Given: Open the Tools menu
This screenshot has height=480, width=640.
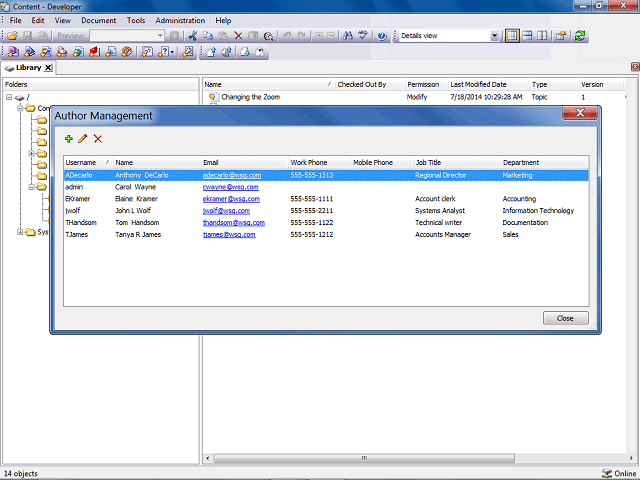Looking at the screenshot, I should [136, 20].
